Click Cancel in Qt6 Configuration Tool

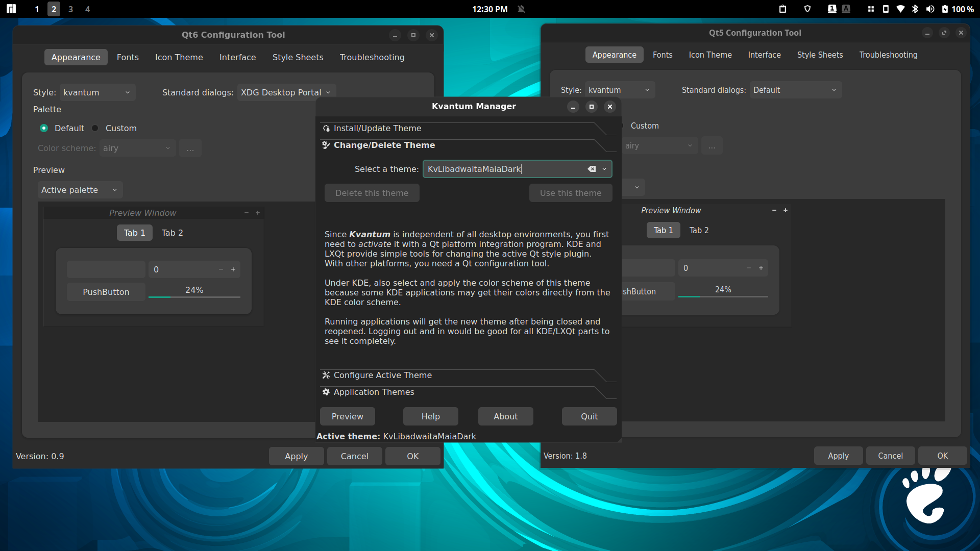354,456
